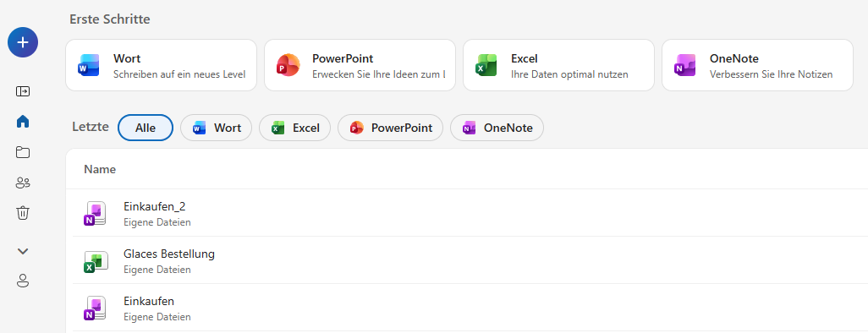
Task: Expand sidebar with down chevron
Action: [23, 251]
